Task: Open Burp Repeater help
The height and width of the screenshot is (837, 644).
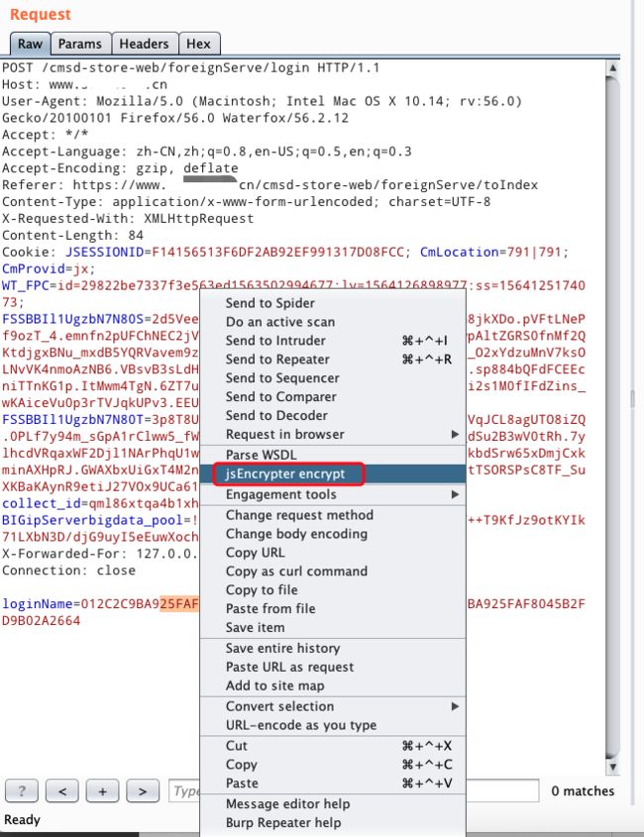Action: [x=333, y=822]
